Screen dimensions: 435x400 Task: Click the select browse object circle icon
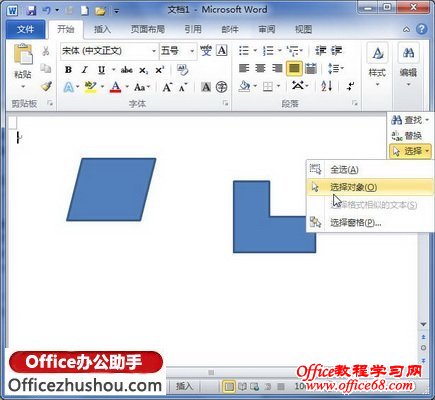click(423, 348)
